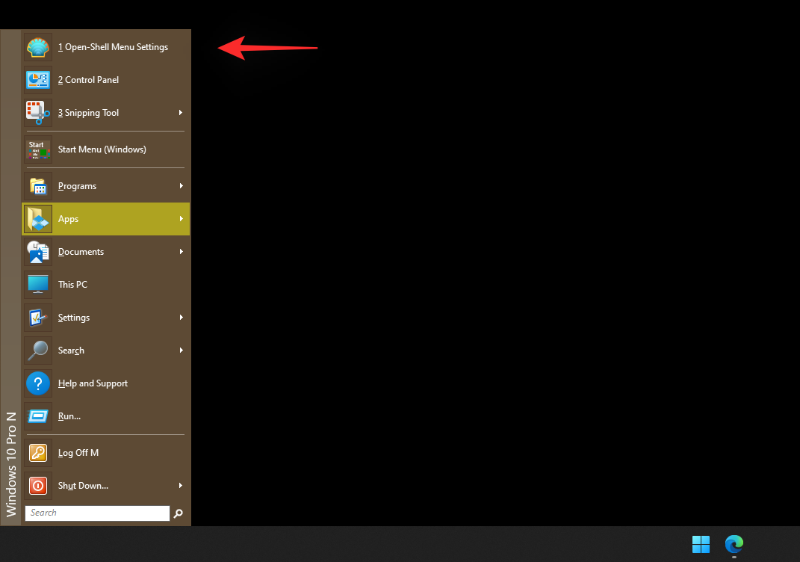
Task: Open the Apps menu entry
Action: tap(68, 219)
